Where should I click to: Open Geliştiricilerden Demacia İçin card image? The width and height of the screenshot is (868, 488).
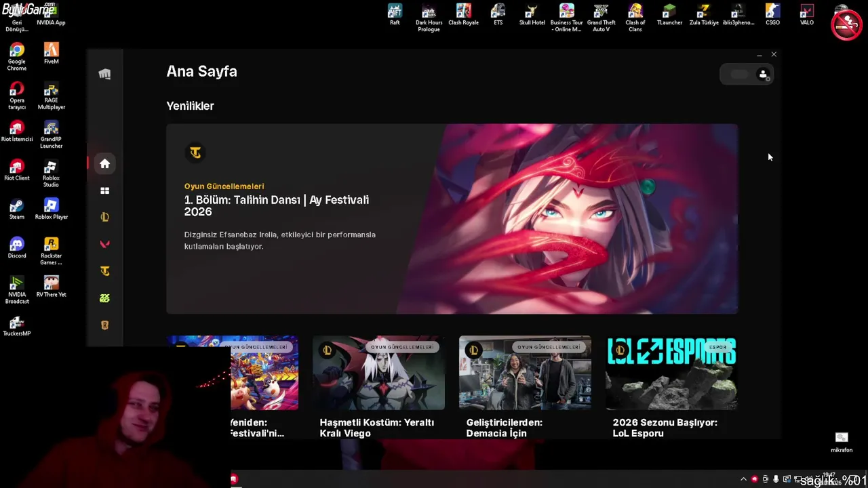525,373
